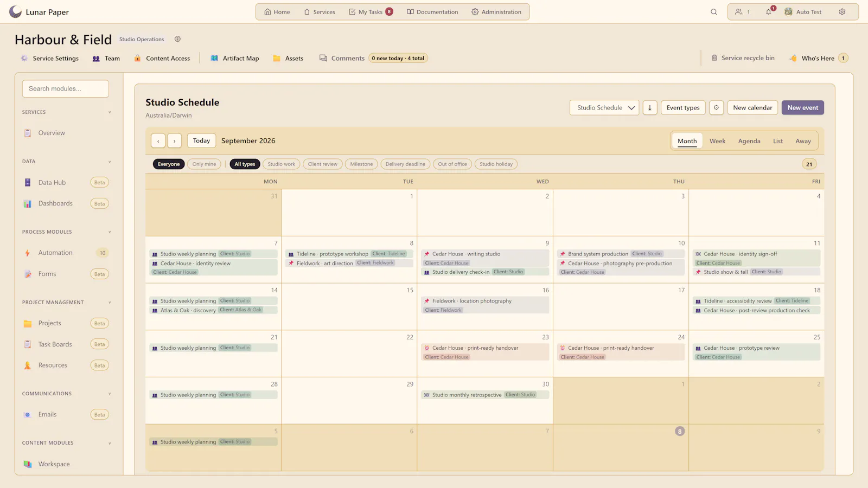
Task: Open calendar settings gear icon
Action: [x=717, y=108]
